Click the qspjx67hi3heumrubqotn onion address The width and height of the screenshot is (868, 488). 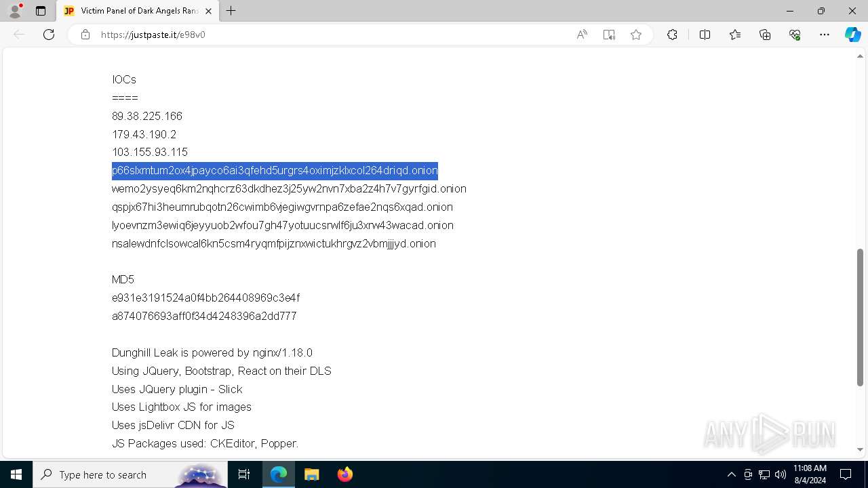tap(282, 207)
